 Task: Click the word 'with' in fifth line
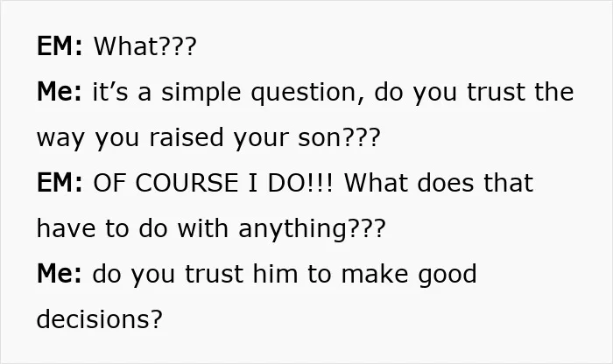pyautogui.click(x=203, y=228)
